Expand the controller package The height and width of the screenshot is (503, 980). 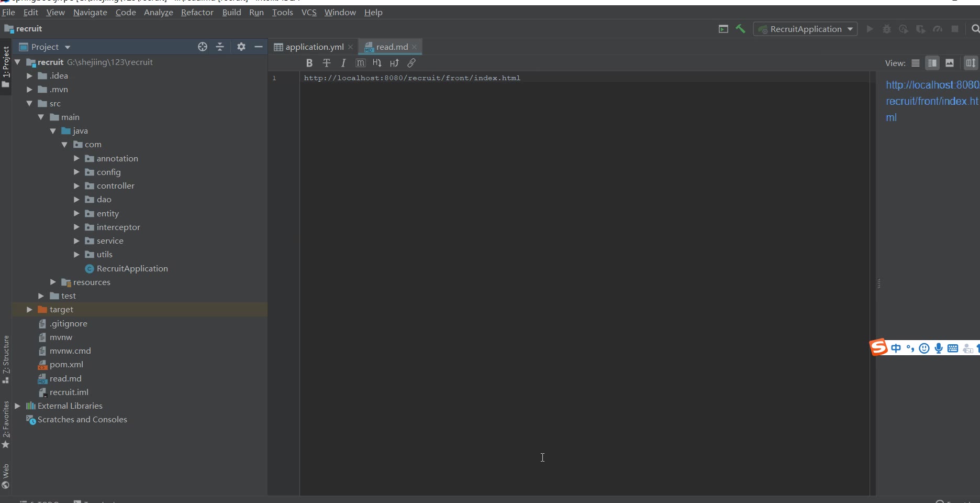point(76,185)
